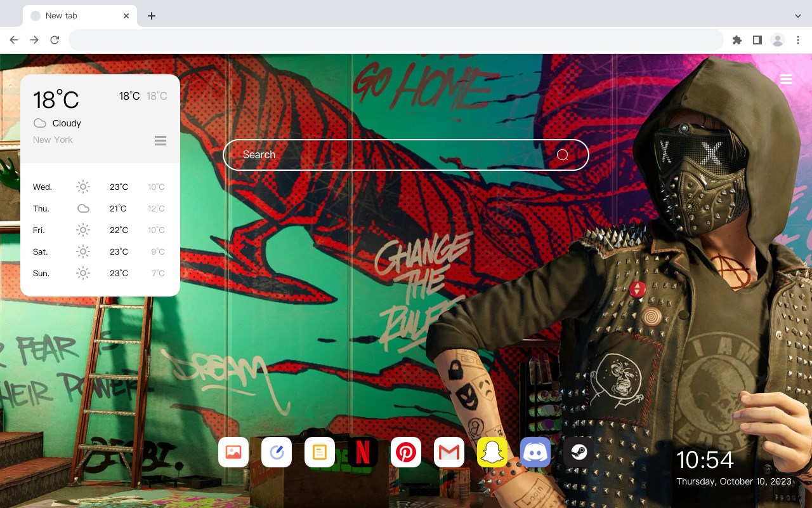
Task: Click the 10:54 clock display
Action: click(x=705, y=460)
